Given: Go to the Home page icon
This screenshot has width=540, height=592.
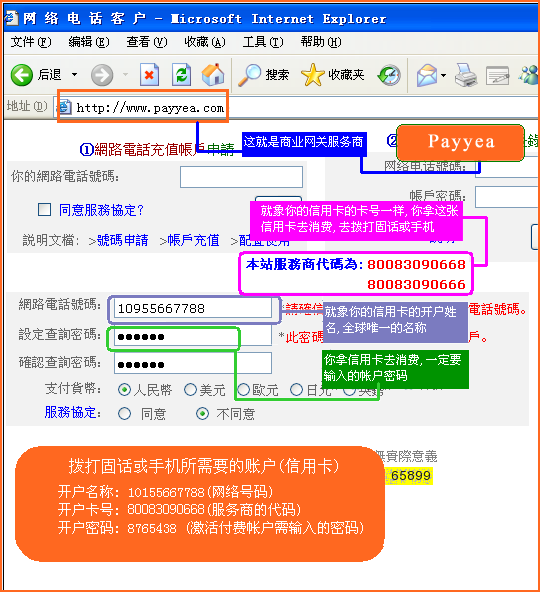Looking at the screenshot, I should 213,74.
